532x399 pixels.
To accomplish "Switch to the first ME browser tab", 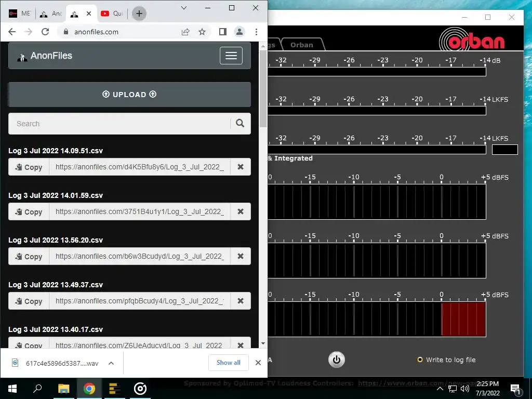I will pyautogui.click(x=19, y=14).
